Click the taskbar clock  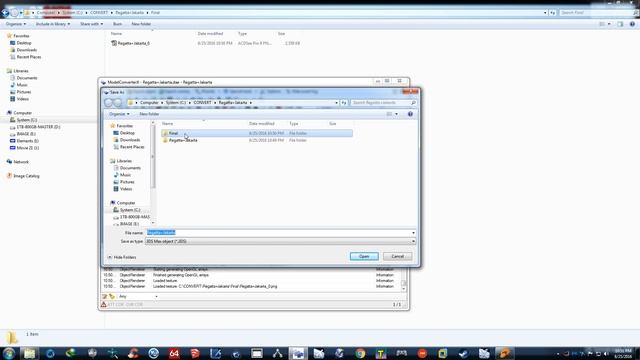623,353
